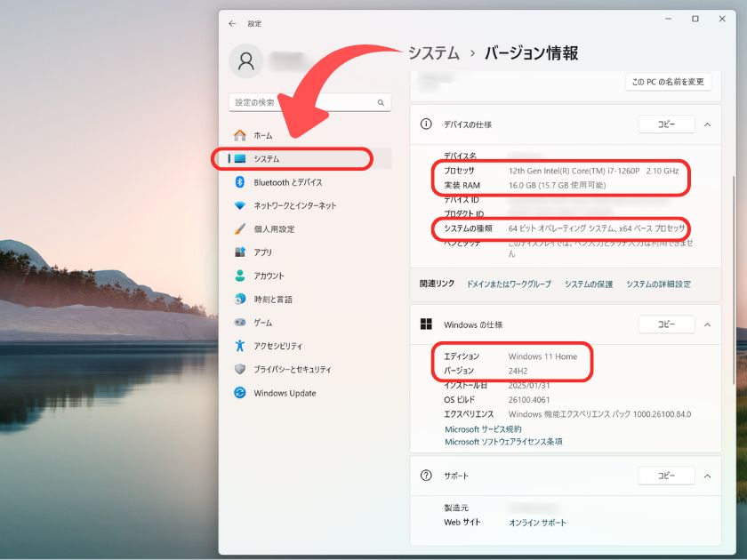Open Microsoft ソフトウェアライセンス条項 link

tap(503, 442)
